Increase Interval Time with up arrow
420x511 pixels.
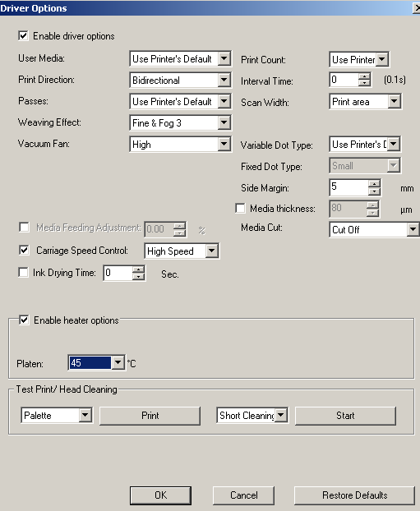(x=364, y=77)
